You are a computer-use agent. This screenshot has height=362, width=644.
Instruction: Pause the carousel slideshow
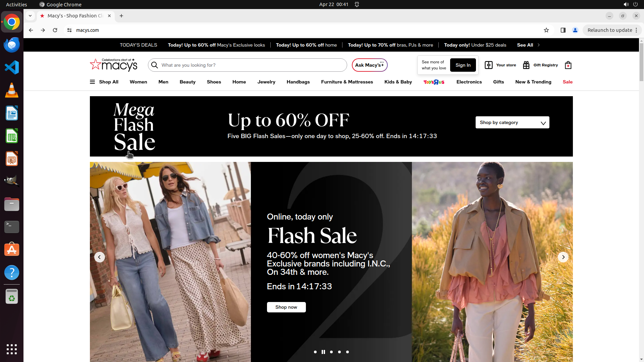[323, 352]
